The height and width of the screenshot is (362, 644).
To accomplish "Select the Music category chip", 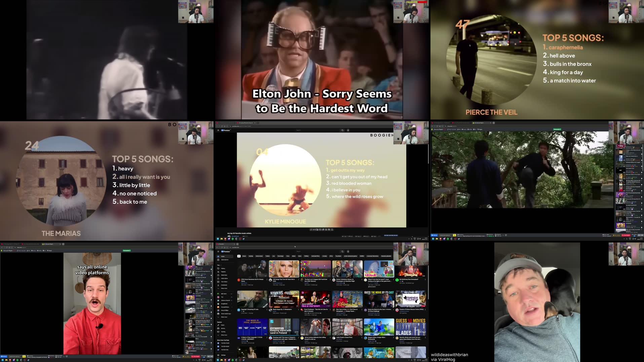I will point(244,256).
